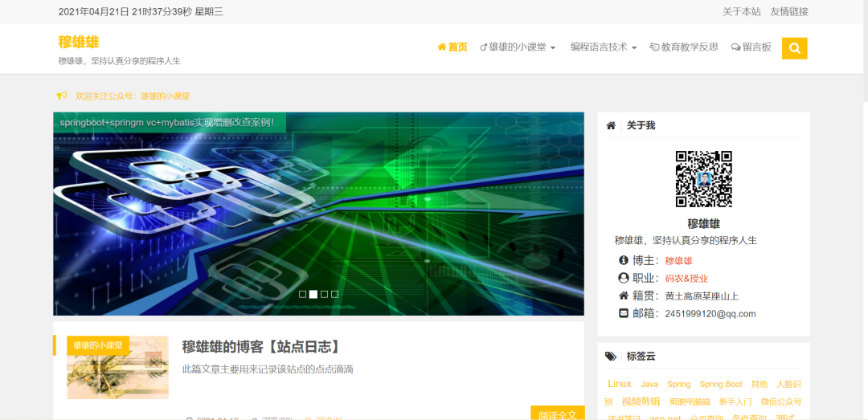Click the envelope icon next to 邮箱
This screenshot has height=420, width=868.
(x=624, y=313)
